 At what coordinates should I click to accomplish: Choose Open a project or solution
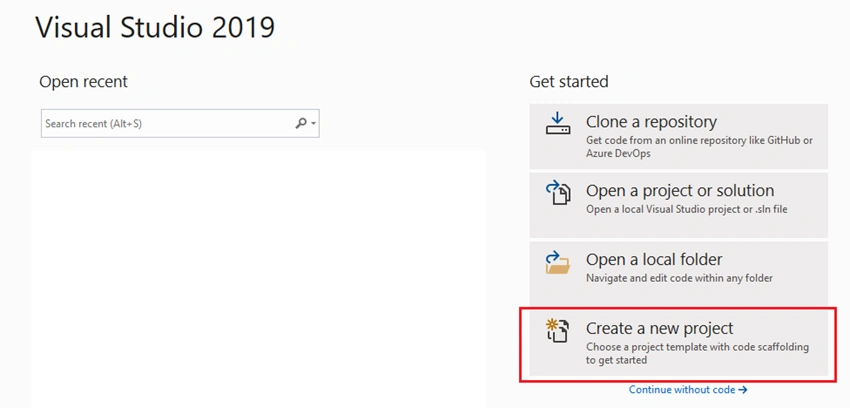pos(679,205)
